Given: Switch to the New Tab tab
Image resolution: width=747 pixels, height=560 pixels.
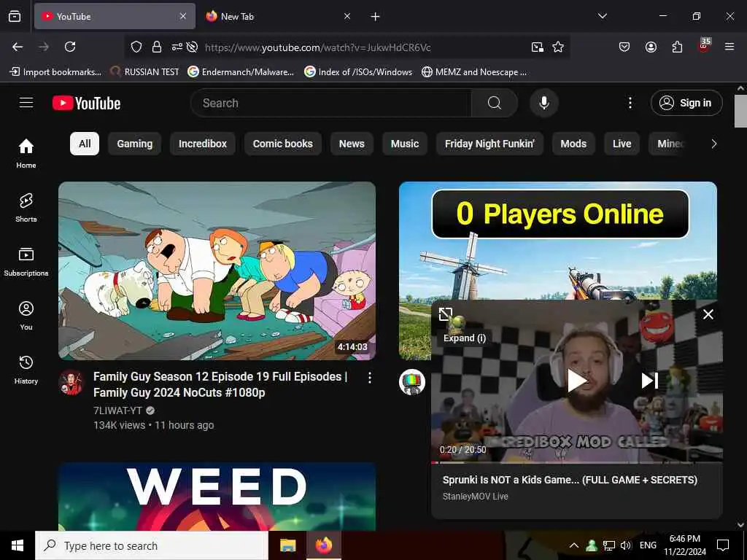Looking at the screenshot, I should (279, 16).
